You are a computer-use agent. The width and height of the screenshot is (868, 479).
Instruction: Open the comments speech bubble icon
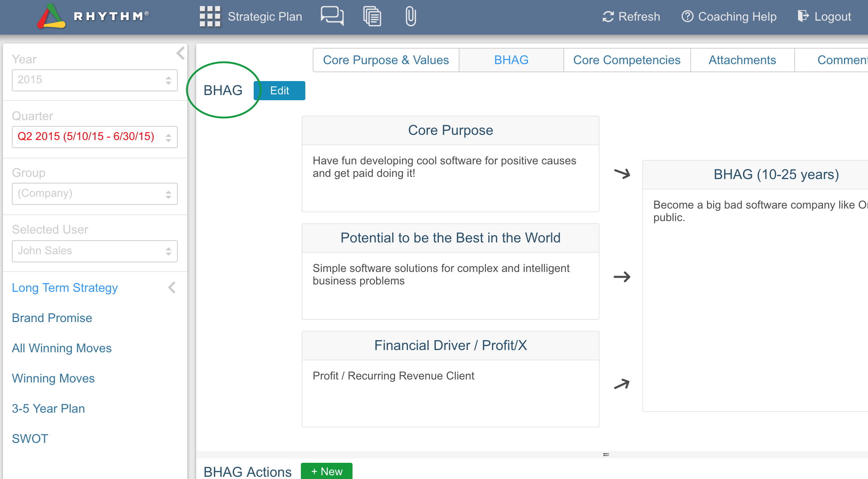(x=332, y=16)
